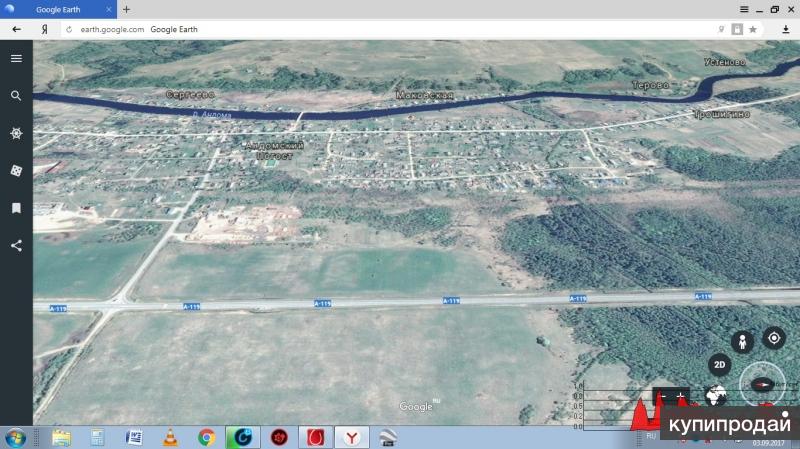Viewport: 800px width, 449px height.
Task: Click the Сергеево place label
Action: coord(190,94)
